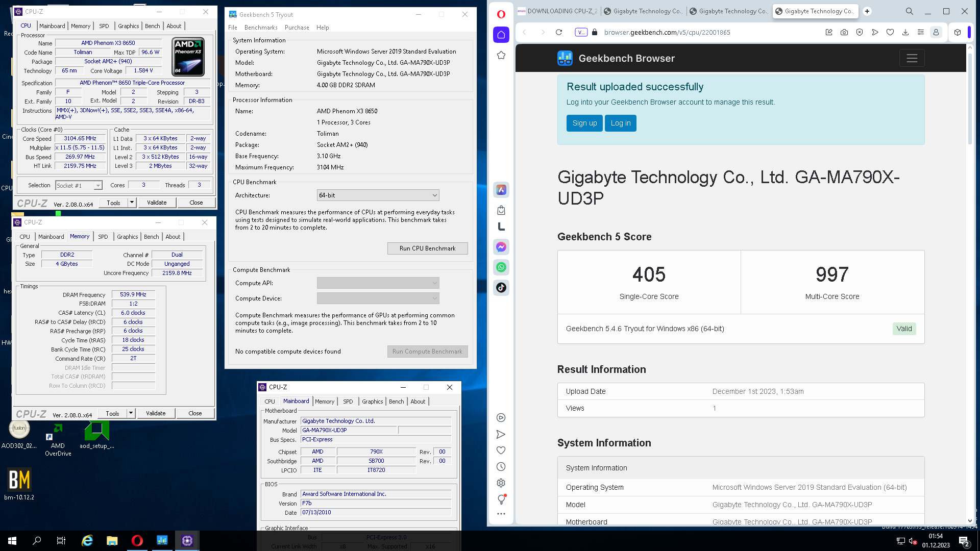This screenshot has width=980, height=551.
Task: Open the profile account icon
Action: click(x=936, y=32)
